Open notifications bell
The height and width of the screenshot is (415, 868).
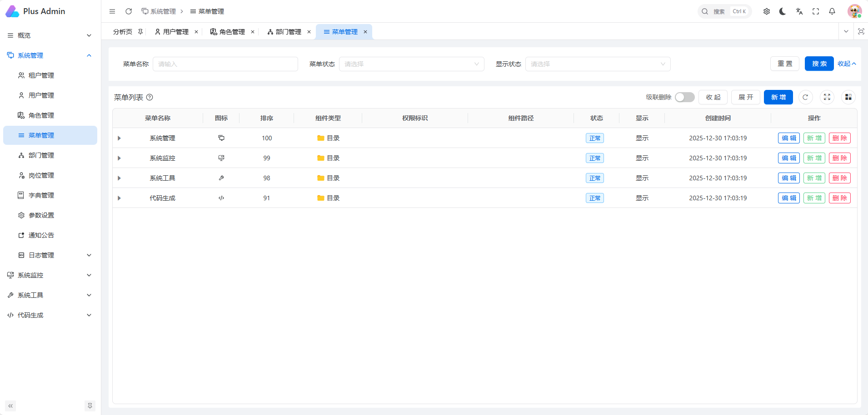832,11
